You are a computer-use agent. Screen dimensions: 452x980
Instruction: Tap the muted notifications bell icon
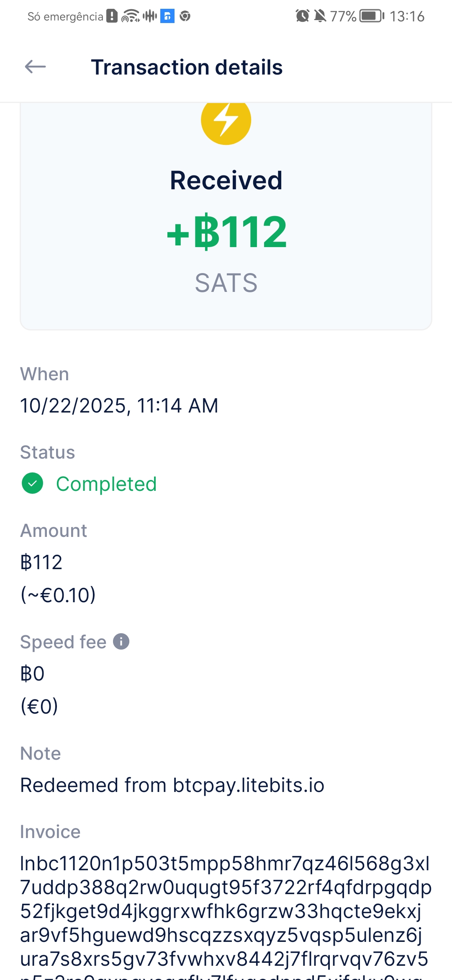point(320,16)
